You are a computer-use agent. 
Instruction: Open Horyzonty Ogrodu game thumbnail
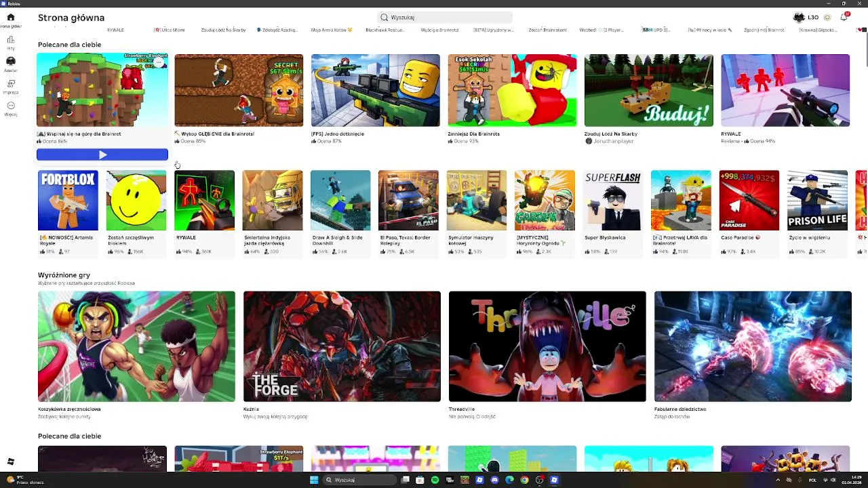tap(545, 200)
